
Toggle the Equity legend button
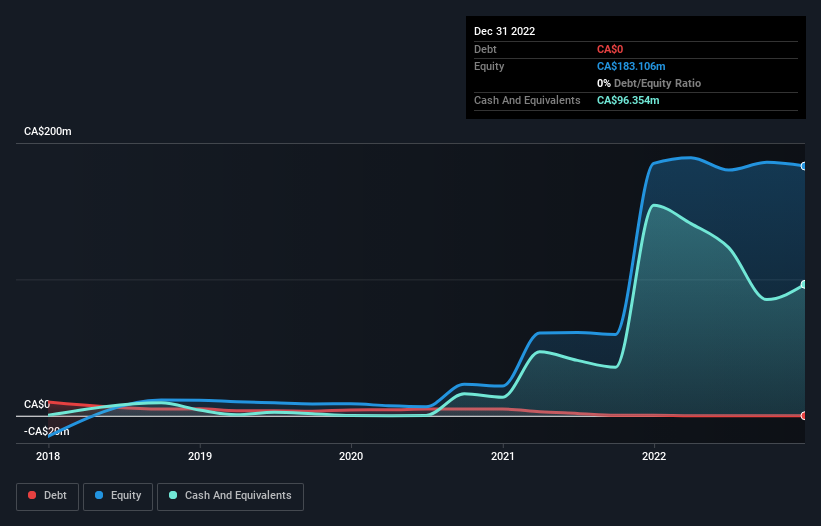coord(118,496)
